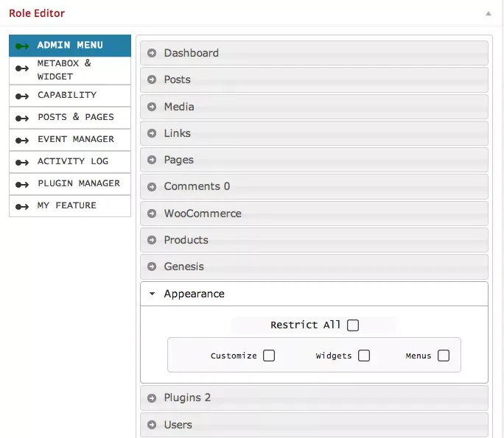This screenshot has height=438, width=504.
Task: Expand the Products section
Action: 314,240
